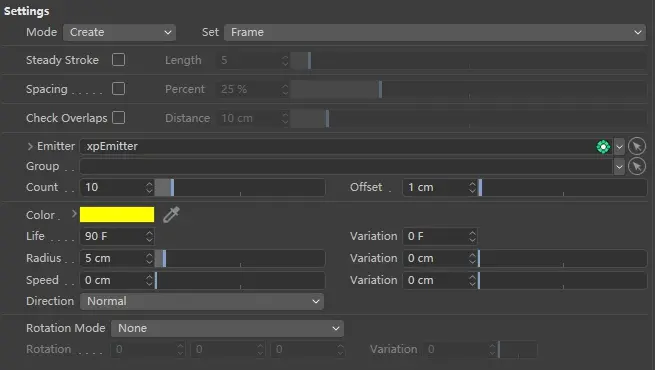Enable the Steady Stroke checkbox

coord(118,60)
